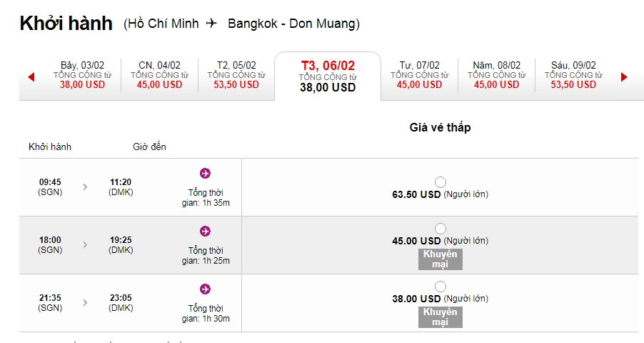Click the gray chevron between 21:35 and 23:05
The width and height of the screenshot is (644, 343).
85,303
